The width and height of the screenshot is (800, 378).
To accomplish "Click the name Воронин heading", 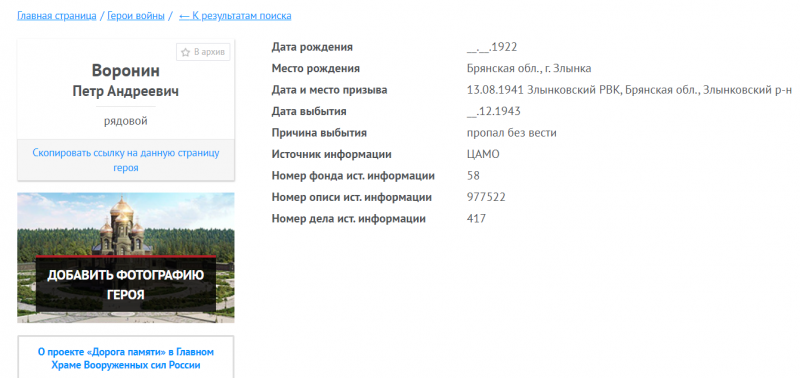I will click(x=126, y=70).
